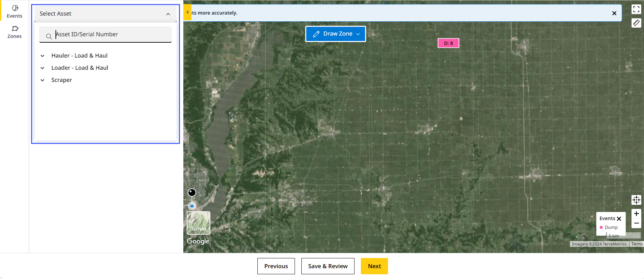Switch map to Terrain view
This screenshot has height=279, width=644.
tap(199, 223)
